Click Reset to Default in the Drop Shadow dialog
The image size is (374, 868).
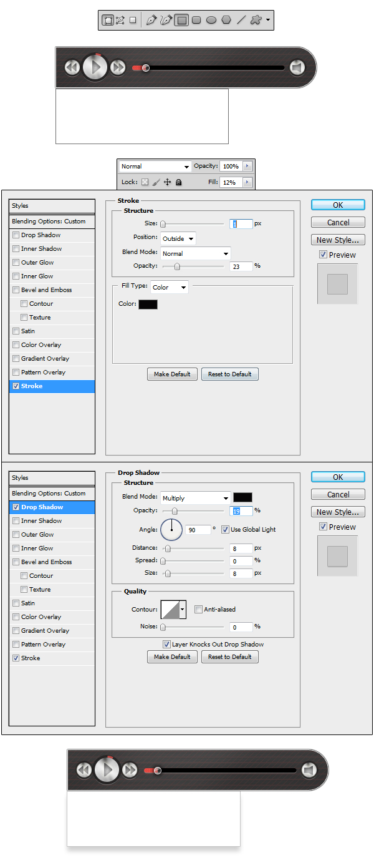coord(229,656)
